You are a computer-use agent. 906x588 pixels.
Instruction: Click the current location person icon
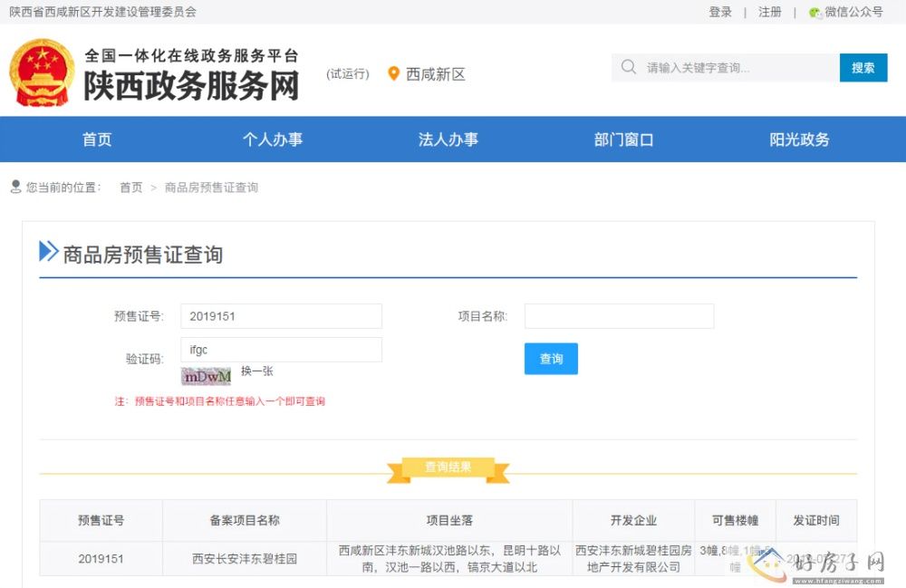click(15, 187)
